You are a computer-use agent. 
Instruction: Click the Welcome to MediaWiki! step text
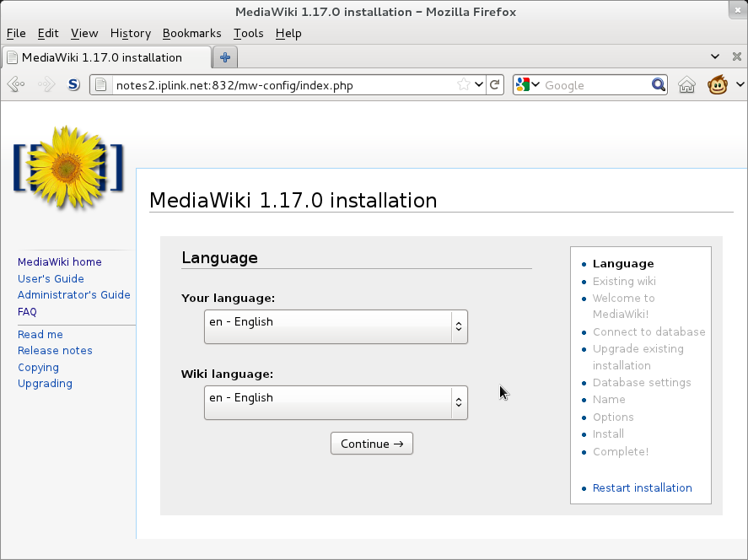tap(623, 306)
